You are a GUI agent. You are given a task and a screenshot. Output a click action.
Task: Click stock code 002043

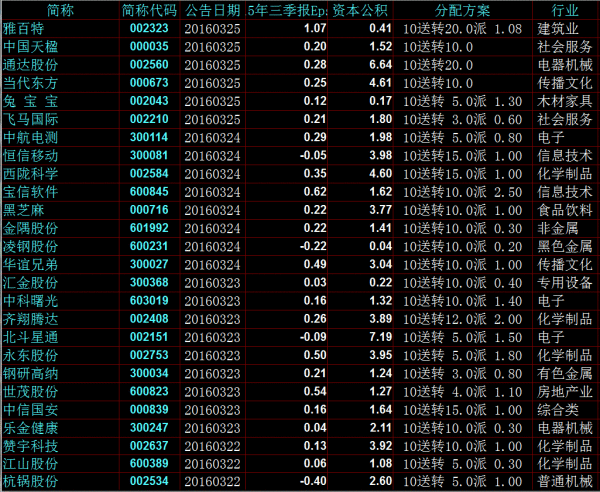click(x=149, y=101)
